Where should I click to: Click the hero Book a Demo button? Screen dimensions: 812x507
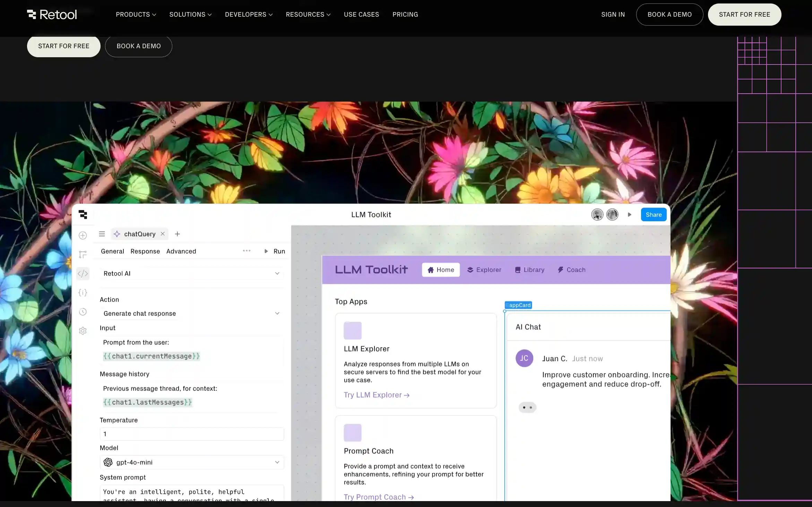tap(139, 46)
